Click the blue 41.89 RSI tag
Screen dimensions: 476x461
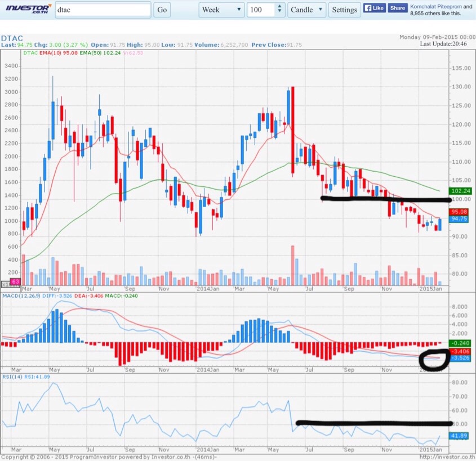459,436
